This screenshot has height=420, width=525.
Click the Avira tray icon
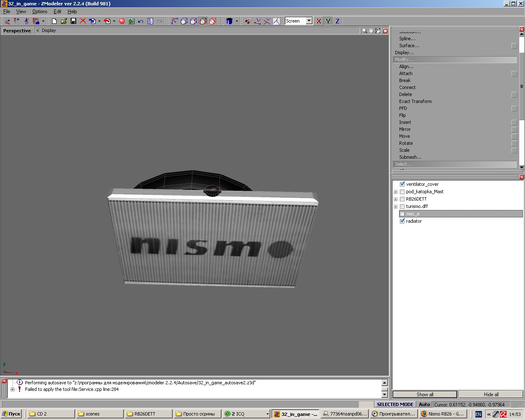pos(503,414)
